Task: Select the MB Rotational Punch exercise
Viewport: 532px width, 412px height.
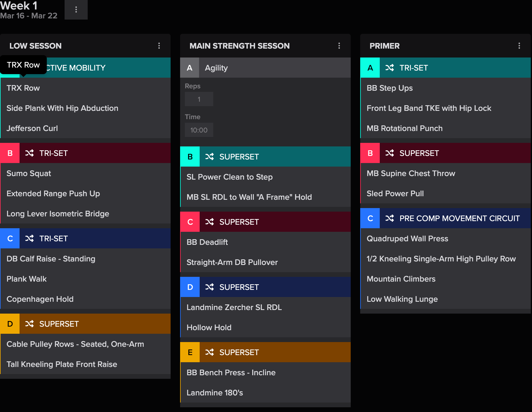Action: 446,128
